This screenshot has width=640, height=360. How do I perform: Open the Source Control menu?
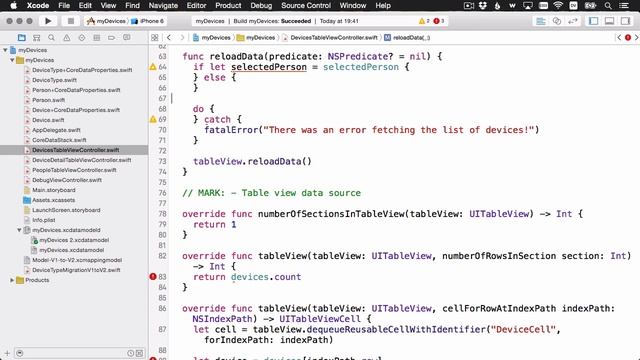tap(306, 6)
